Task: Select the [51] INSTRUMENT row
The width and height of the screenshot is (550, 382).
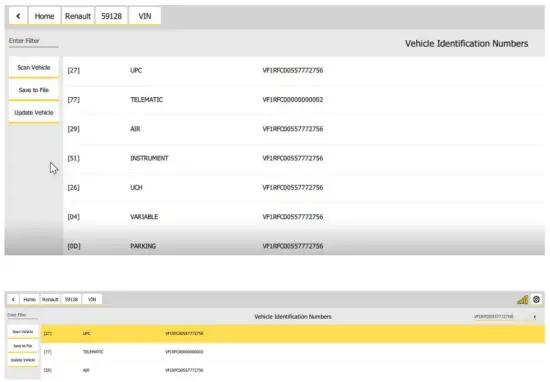Action: click(304, 158)
